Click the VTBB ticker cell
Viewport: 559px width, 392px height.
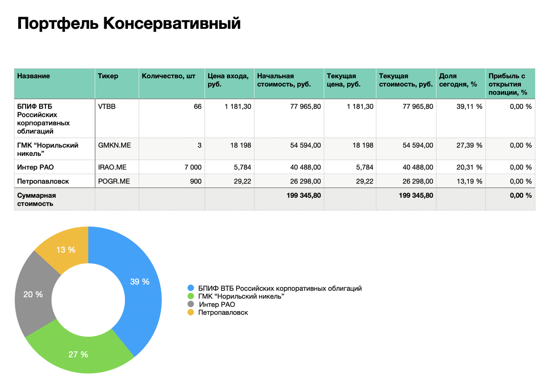point(117,118)
